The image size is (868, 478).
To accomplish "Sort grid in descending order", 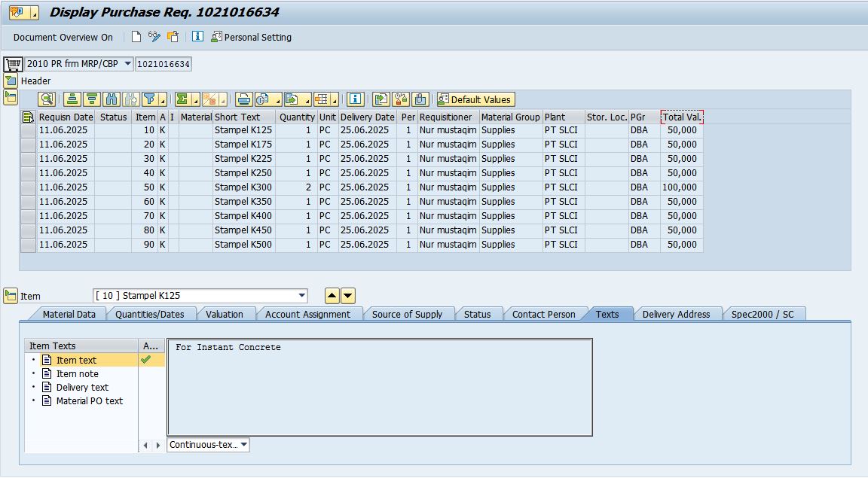I will 92,99.
